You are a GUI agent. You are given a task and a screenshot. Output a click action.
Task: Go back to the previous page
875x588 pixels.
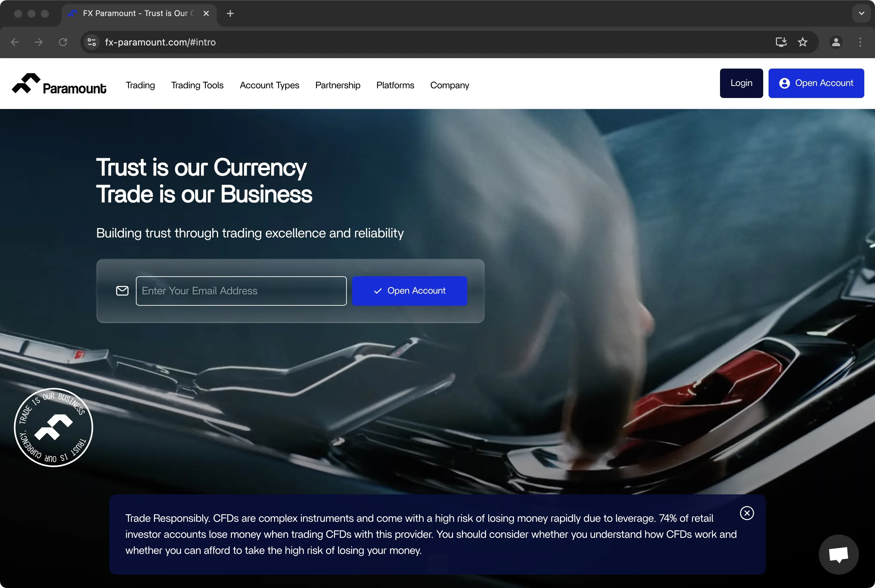(x=15, y=42)
